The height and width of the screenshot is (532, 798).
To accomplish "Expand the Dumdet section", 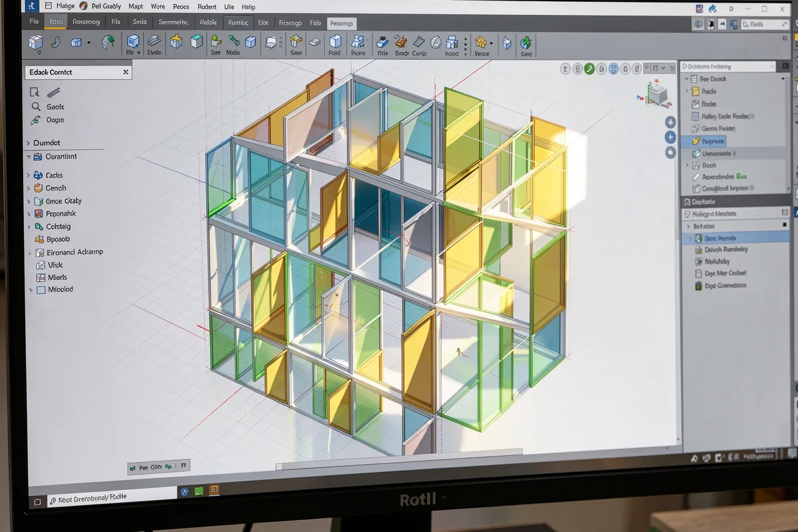I will click(27, 143).
